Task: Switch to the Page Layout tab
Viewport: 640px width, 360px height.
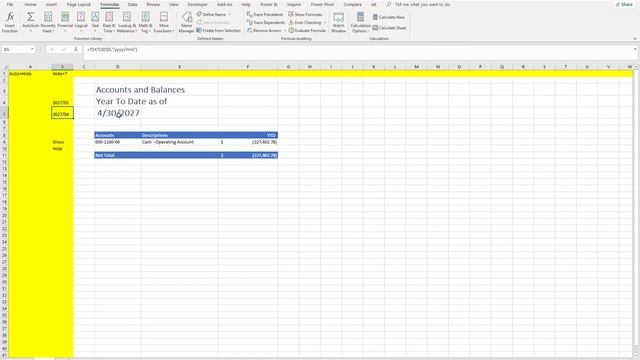Action: [x=79, y=4]
